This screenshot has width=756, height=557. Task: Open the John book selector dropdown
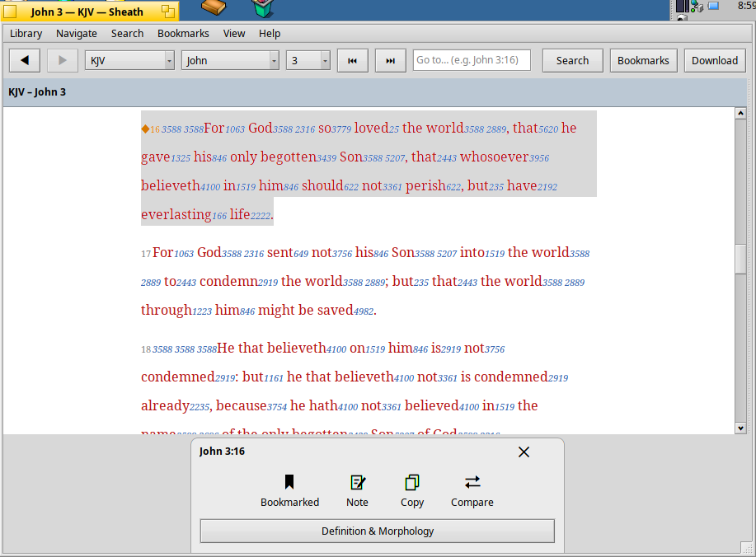tap(230, 61)
